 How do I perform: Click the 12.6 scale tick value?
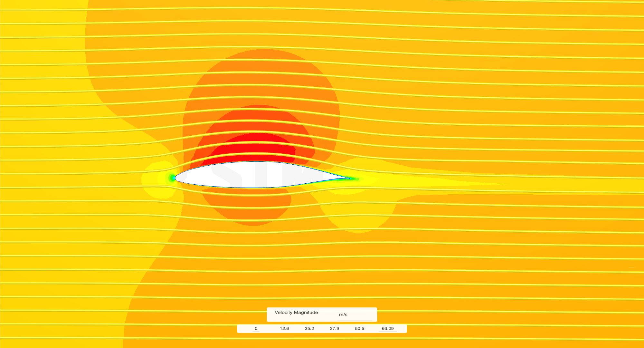point(284,329)
